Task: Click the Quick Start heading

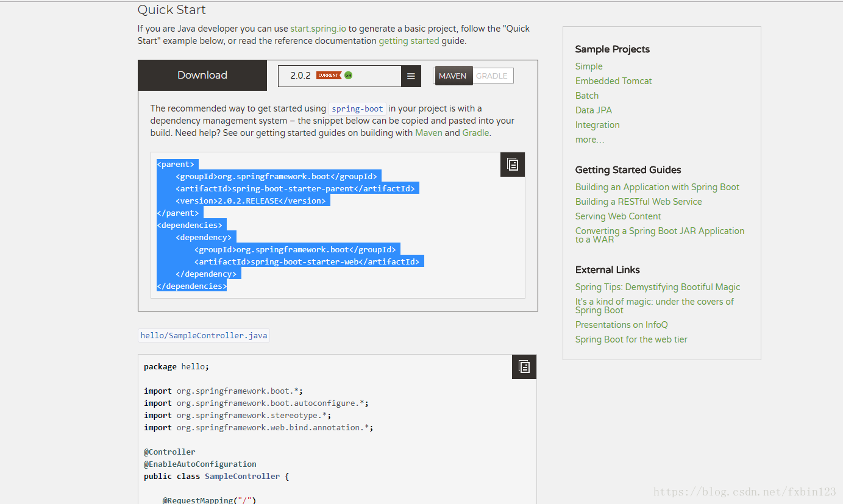Action: (172, 10)
